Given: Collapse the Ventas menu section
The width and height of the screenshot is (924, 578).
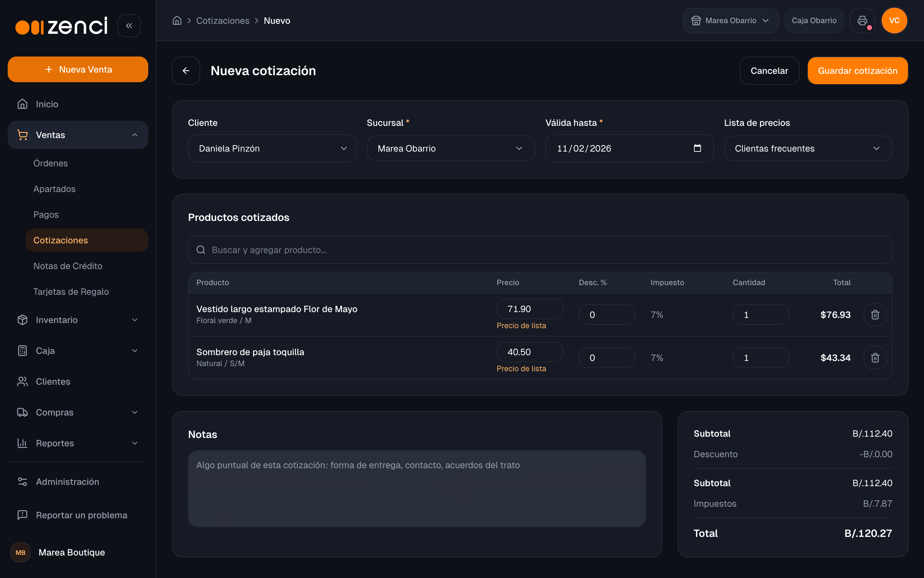Looking at the screenshot, I should pyautogui.click(x=78, y=135).
